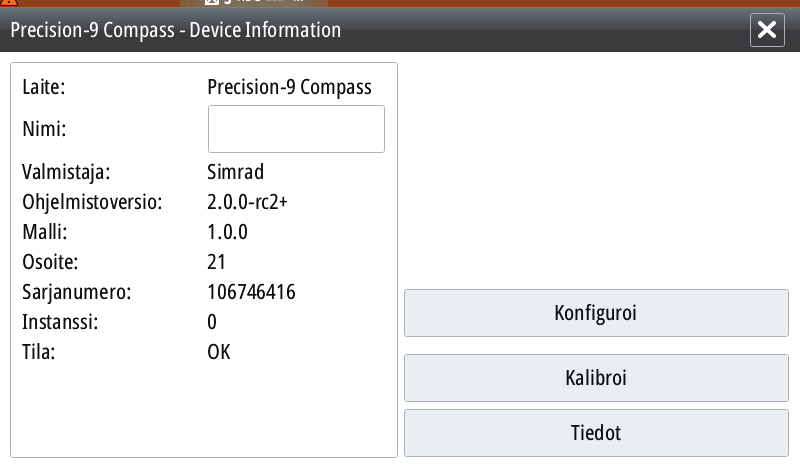
Task: Start compass calibration with Kalibroi
Action: [x=596, y=378]
